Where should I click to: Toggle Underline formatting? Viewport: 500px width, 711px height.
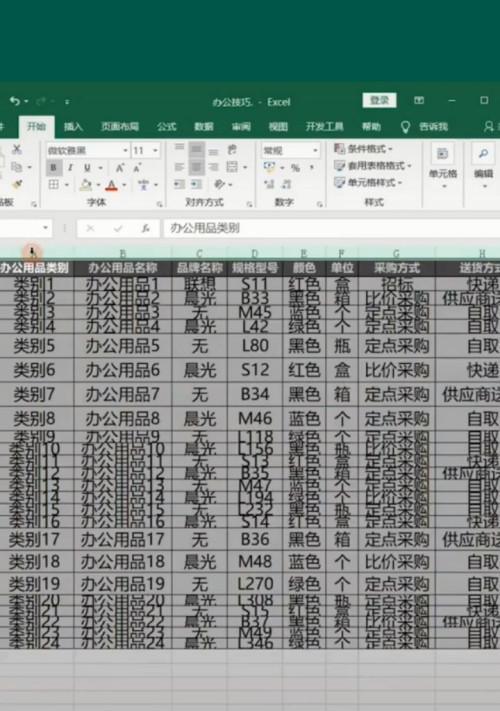87,168
